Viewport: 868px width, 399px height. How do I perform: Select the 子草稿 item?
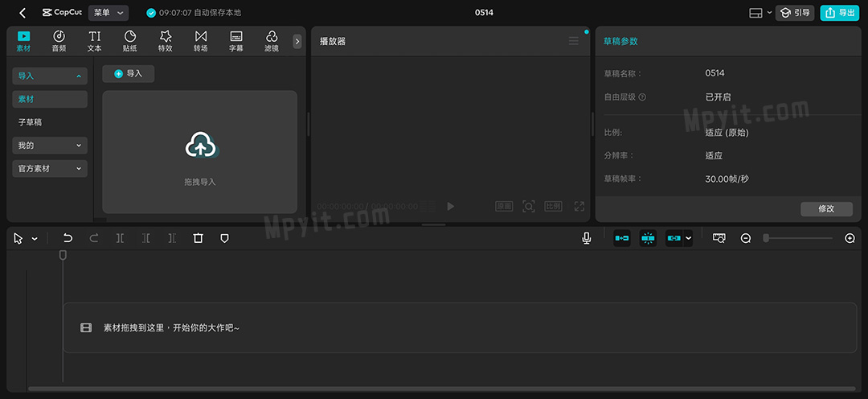[50, 122]
